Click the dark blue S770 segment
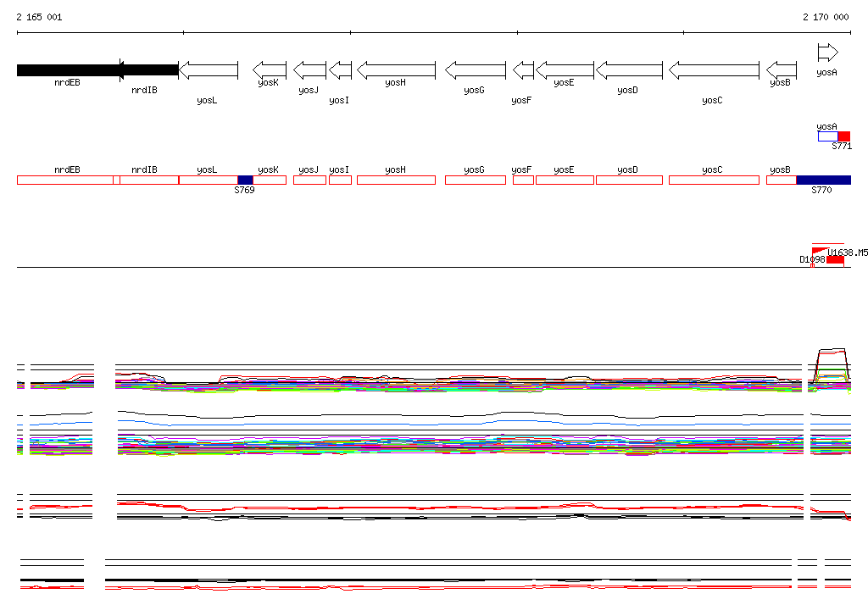868x605 pixels. click(824, 180)
